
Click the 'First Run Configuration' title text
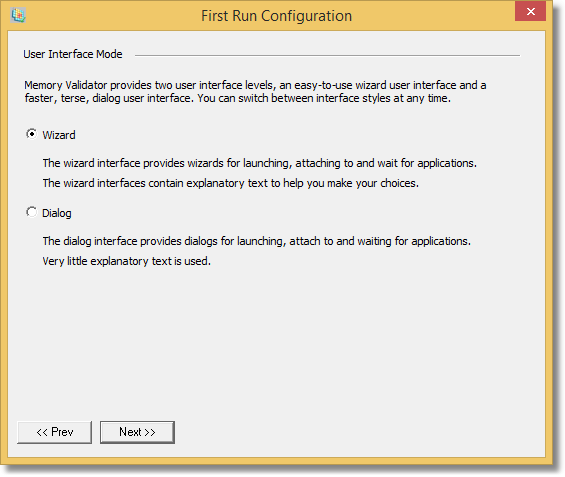tap(276, 16)
